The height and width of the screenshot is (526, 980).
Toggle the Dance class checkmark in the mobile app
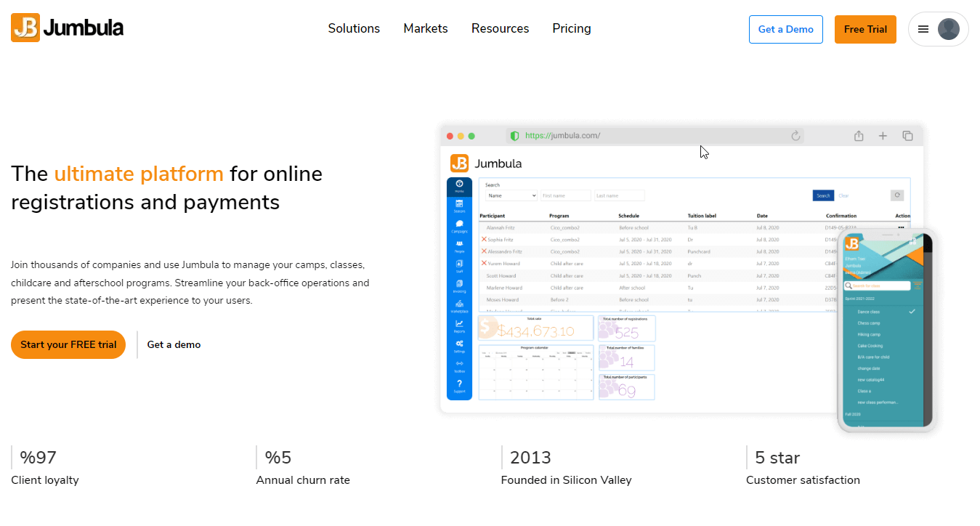[x=912, y=311]
